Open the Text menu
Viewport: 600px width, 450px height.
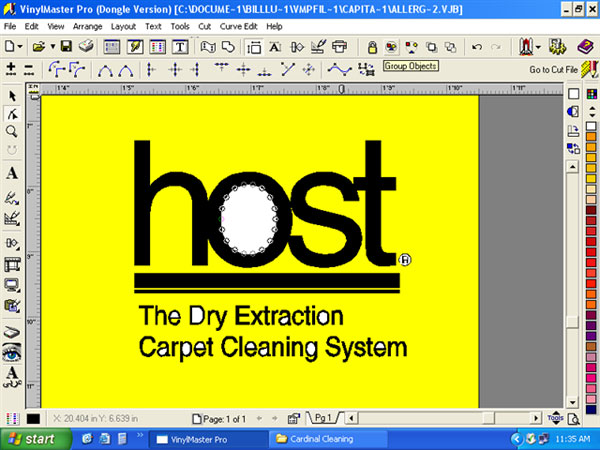153,26
